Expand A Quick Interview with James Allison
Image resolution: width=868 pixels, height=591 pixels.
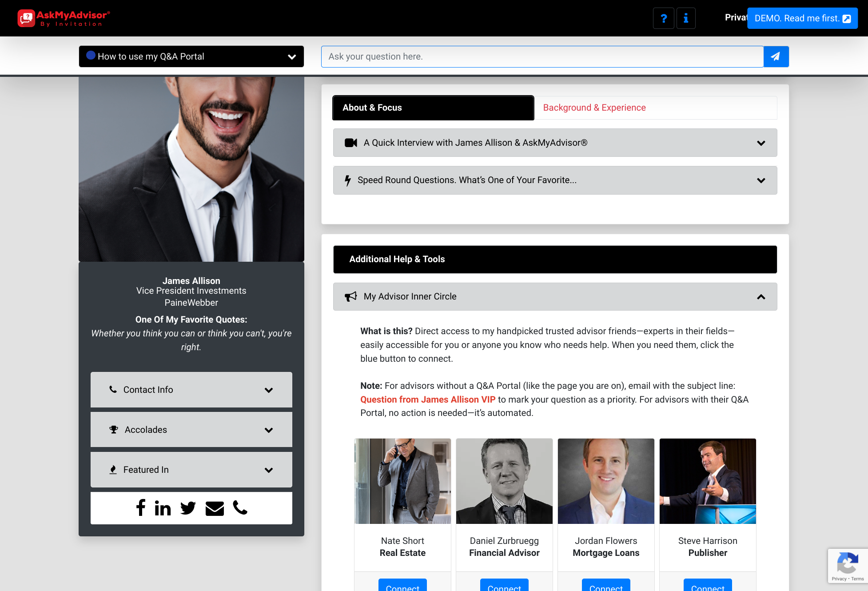coord(555,143)
